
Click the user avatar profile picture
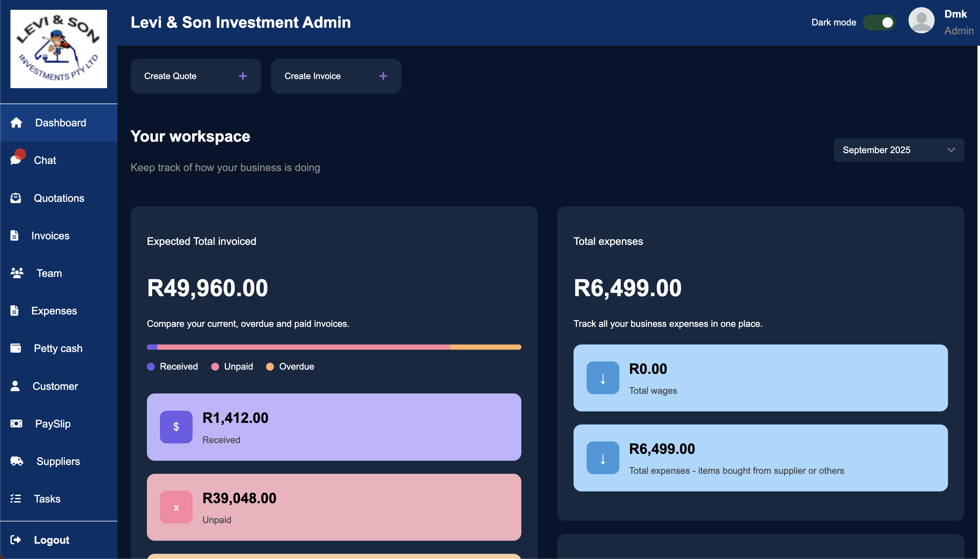pos(921,21)
